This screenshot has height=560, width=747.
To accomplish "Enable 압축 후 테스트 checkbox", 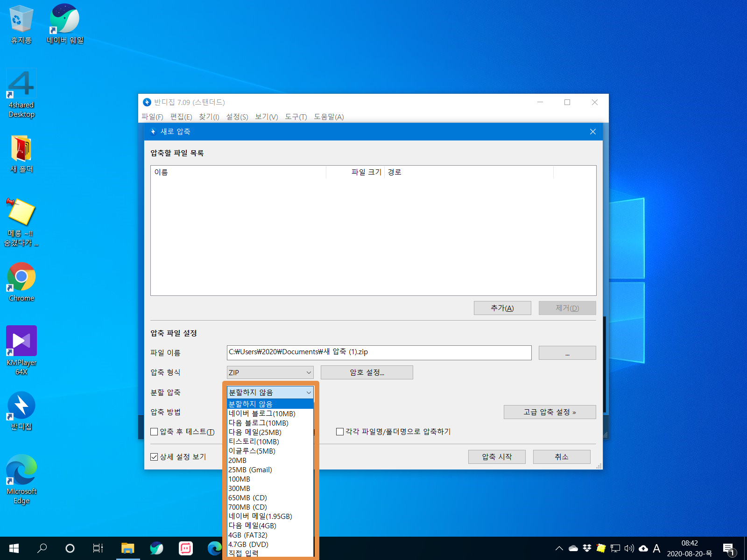I will pos(154,432).
